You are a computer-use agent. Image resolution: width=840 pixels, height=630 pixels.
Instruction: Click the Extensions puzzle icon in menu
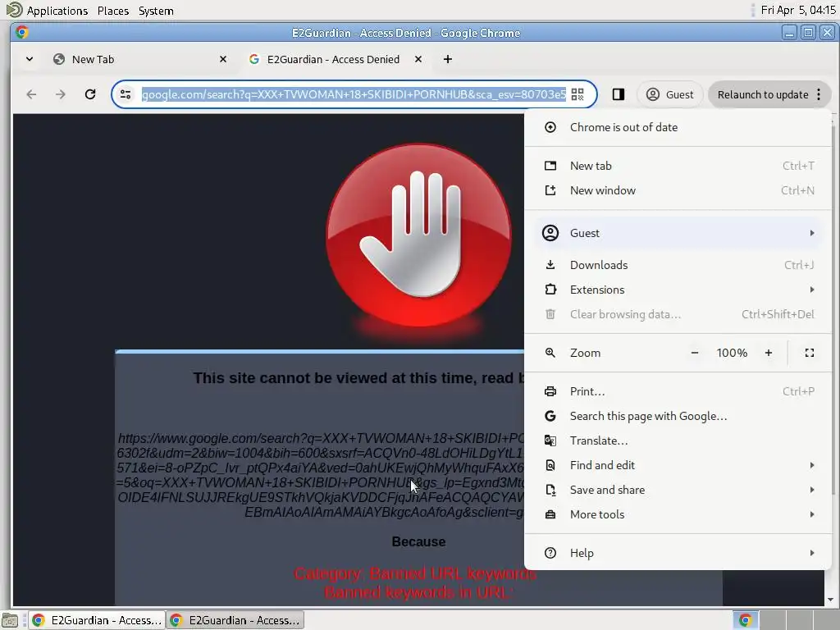click(x=550, y=290)
